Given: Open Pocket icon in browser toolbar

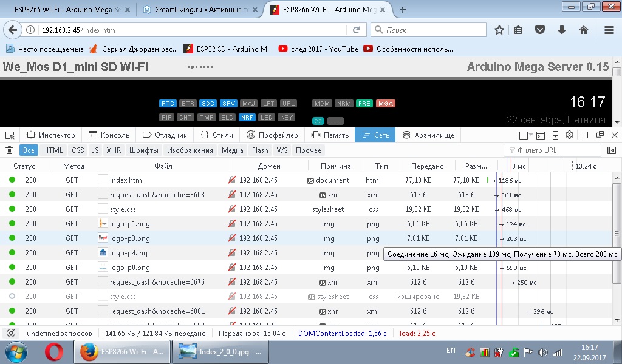Looking at the screenshot, I should 539,30.
